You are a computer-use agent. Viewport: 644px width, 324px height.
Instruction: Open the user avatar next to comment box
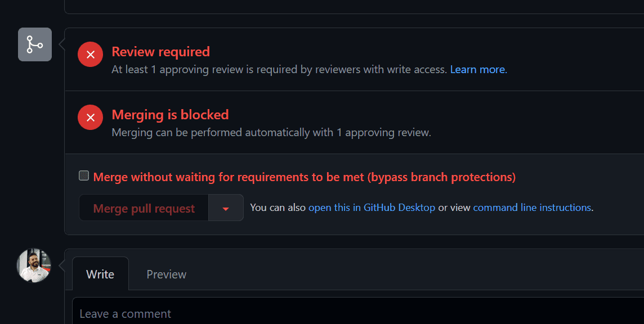tap(34, 265)
